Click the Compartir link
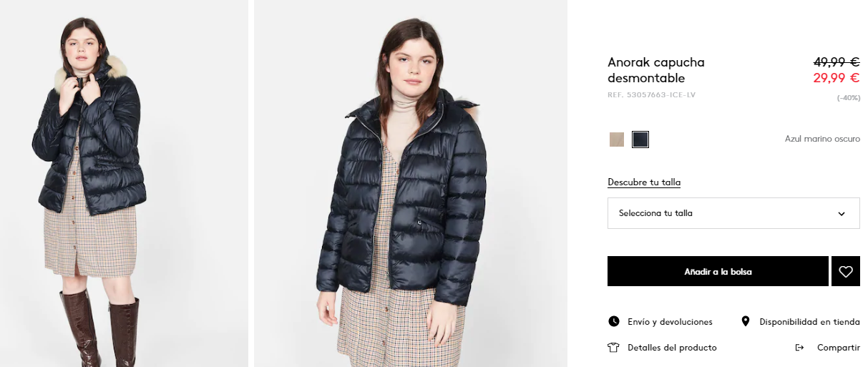Image resolution: width=868 pixels, height=367 pixels. click(x=839, y=348)
